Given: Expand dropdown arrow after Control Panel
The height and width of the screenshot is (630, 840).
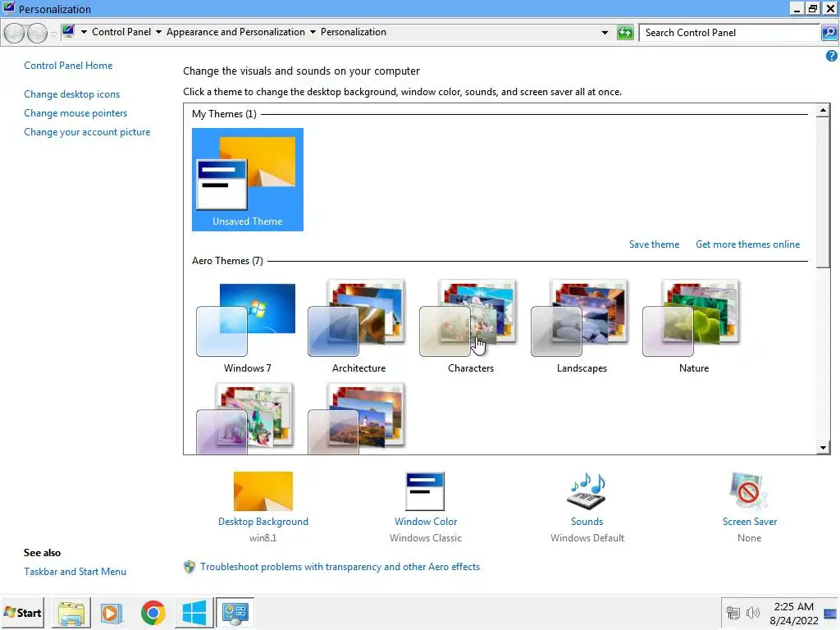Looking at the screenshot, I should tap(158, 32).
